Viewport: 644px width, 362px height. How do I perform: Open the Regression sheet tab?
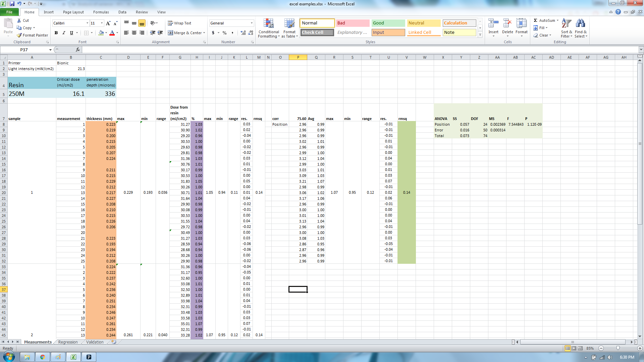coord(68,342)
